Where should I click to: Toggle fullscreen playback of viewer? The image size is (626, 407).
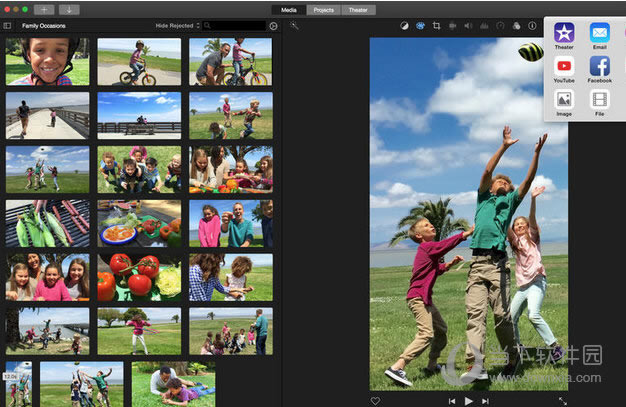562,400
